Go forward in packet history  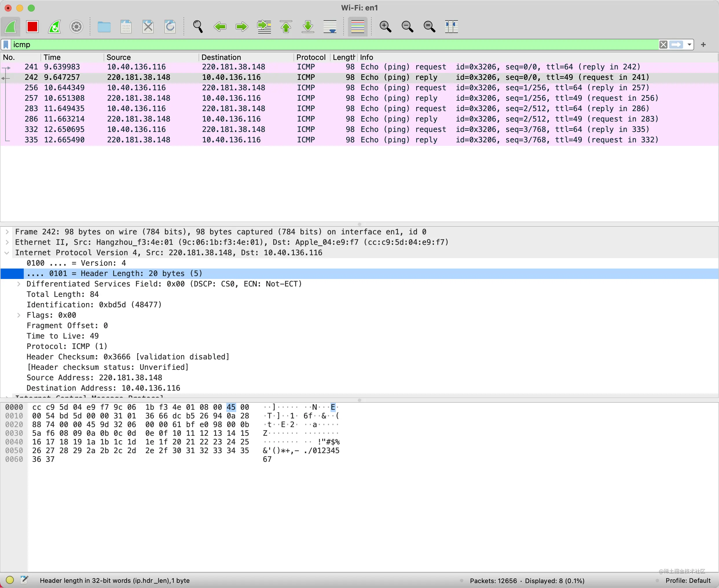pyautogui.click(x=242, y=27)
